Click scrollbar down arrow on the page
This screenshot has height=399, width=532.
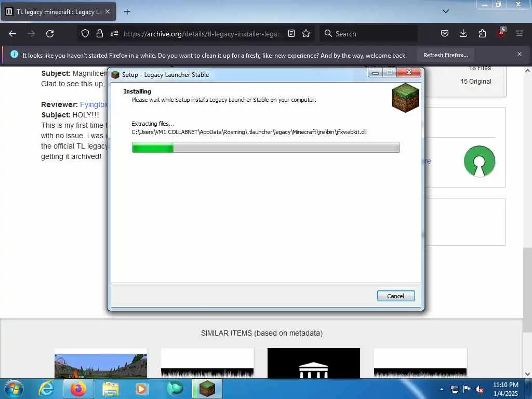pos(527,374)
